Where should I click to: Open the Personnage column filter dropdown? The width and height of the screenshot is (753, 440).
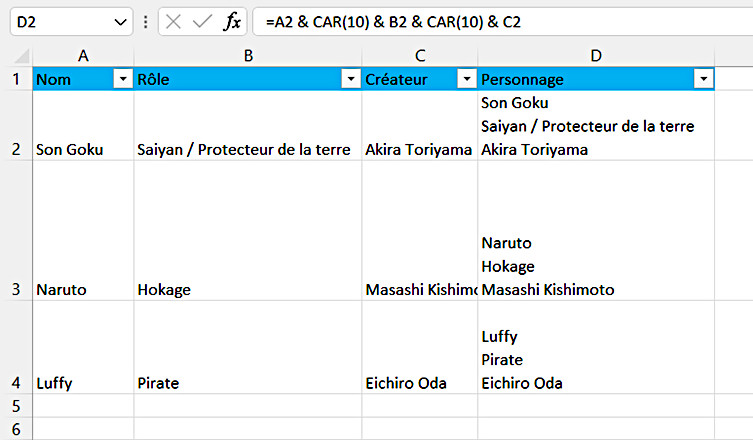pos(704,79)
